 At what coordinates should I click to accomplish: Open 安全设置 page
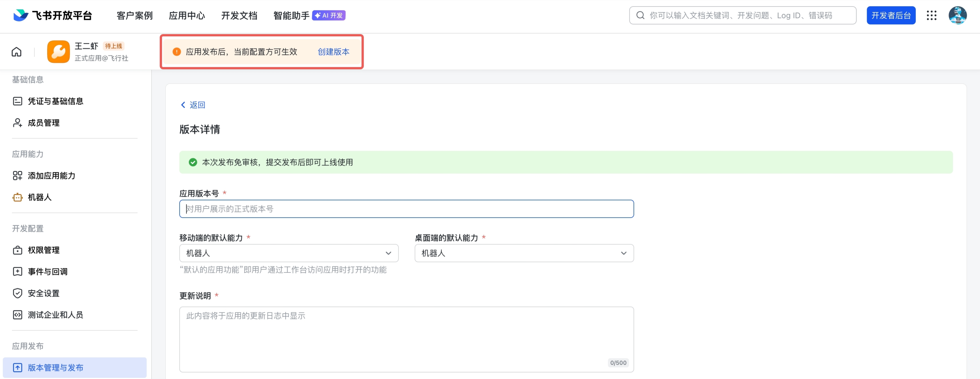click(43, 293)
